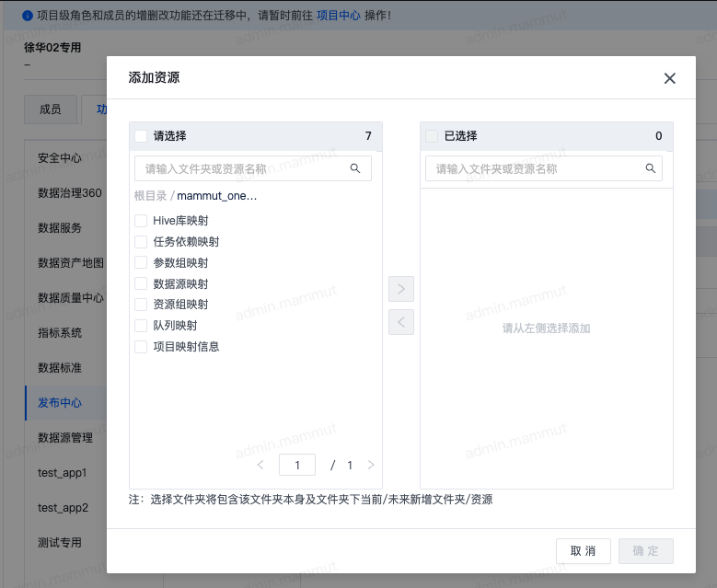The height and width of the screenshot is (588, 717).
Task: Click the 任务依赖映射 label text
Action: 186,242
